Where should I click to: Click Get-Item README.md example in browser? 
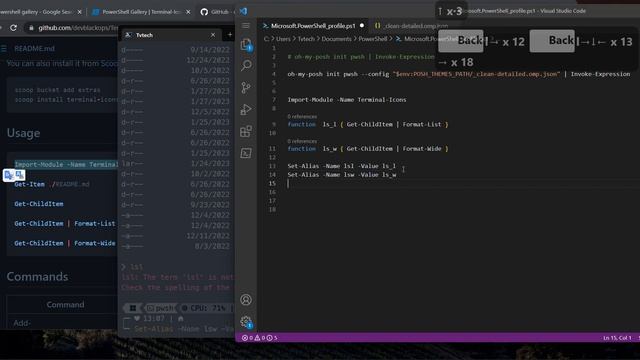52,184
